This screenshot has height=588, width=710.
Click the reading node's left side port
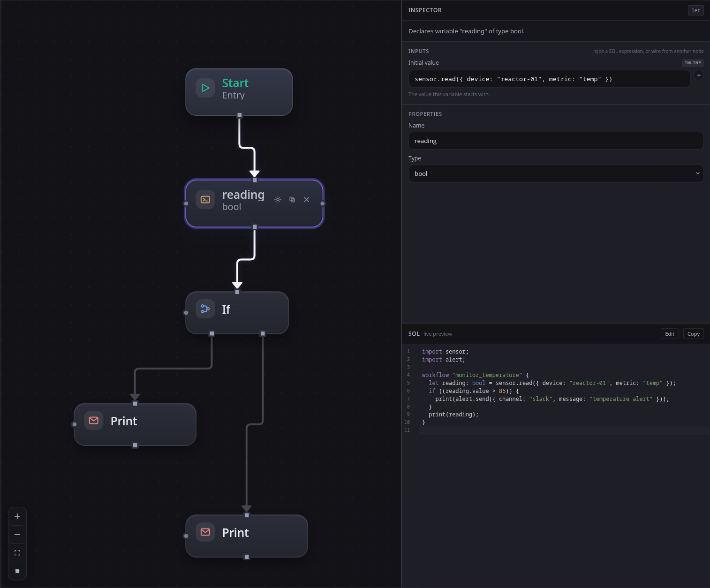(x=186, y=204)
